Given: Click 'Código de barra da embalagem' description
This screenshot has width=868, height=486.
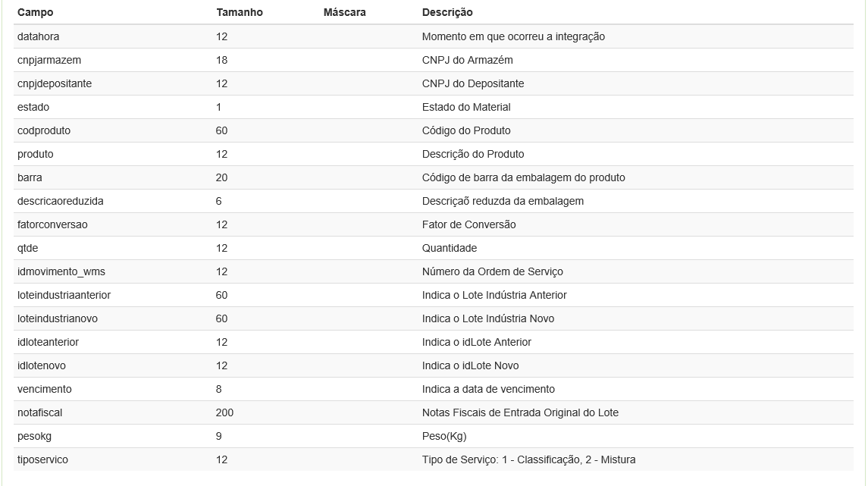Looking at the screenshot, I should [523, 177].
